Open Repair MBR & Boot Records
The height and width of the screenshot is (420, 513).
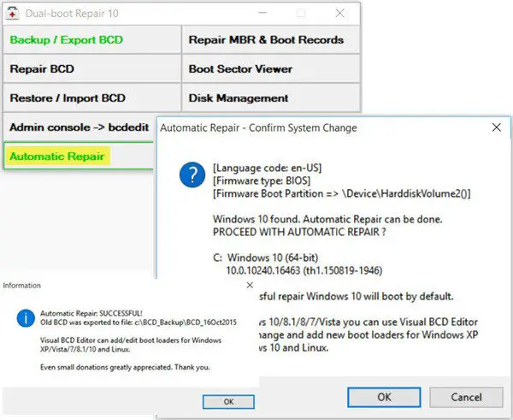271,39
